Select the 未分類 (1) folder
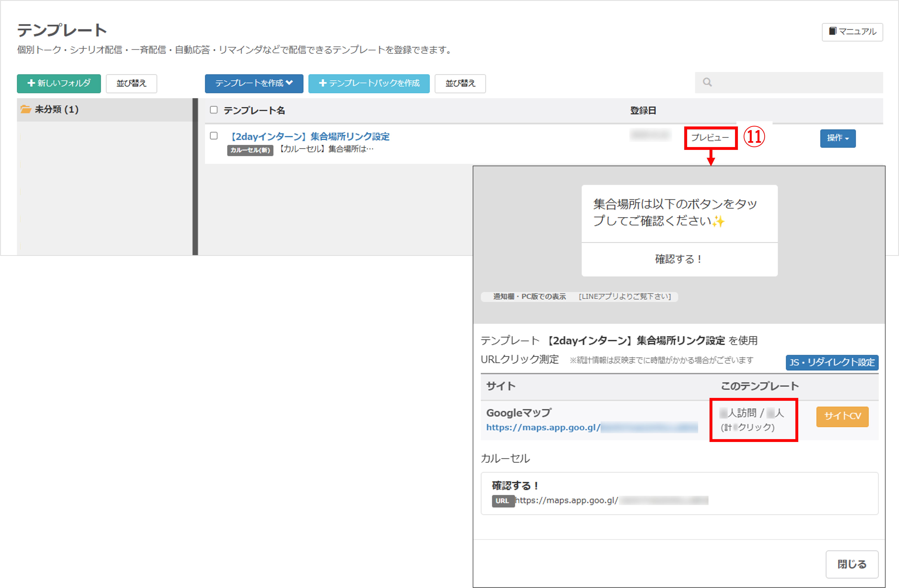899x588 pixels. tap(57, 110)
